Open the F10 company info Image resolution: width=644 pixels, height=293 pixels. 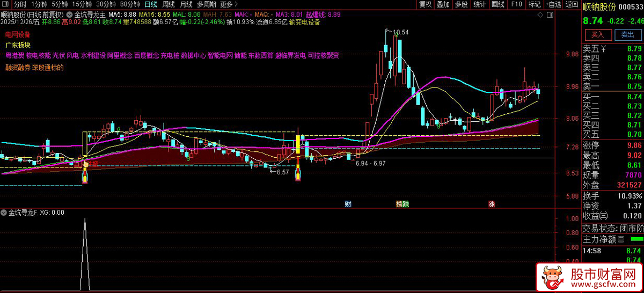pos(516,4)
